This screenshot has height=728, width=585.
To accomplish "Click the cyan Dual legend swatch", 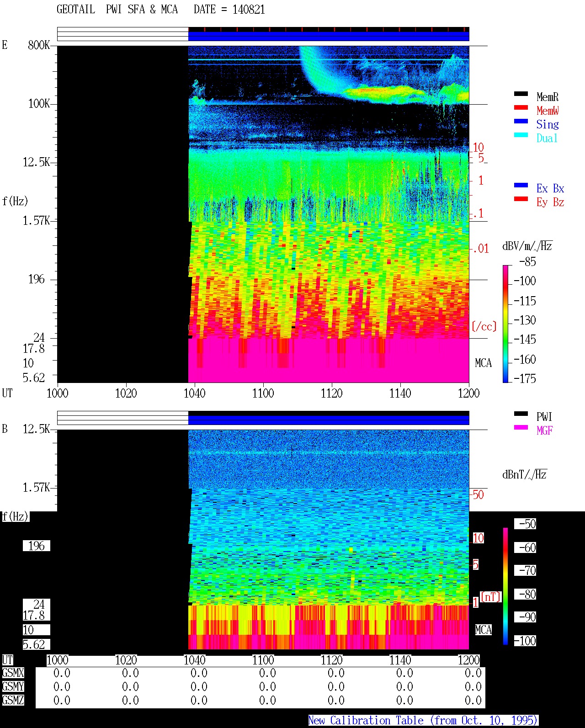I will pos(521,135).
